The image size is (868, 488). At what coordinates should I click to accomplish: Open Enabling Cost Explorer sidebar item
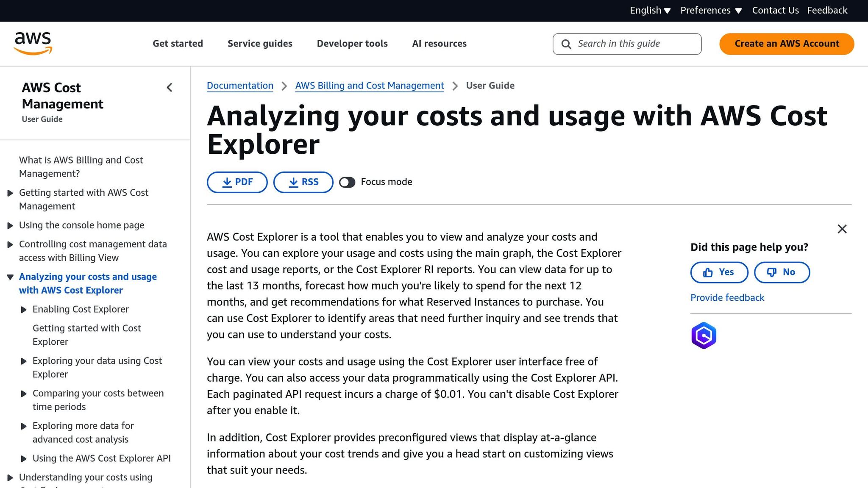(81, 309)
